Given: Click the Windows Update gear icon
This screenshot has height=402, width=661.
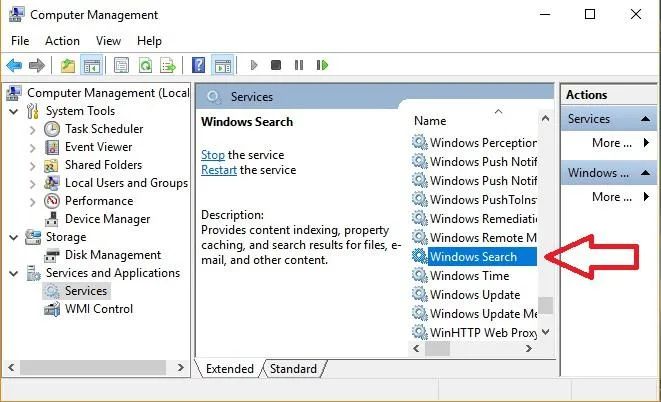Looking at the screenshot, I should tap(419, 295).
